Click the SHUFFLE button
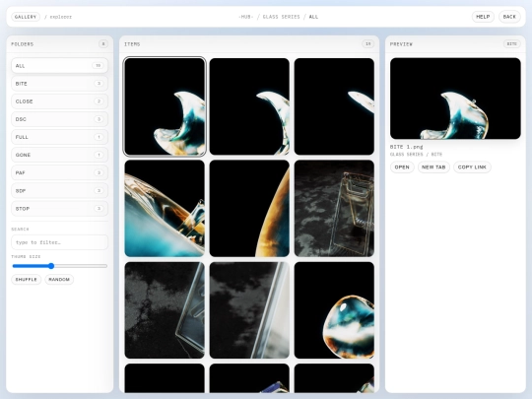The height and width of the screenshot is (399, 532). click(x=27, y=279)
